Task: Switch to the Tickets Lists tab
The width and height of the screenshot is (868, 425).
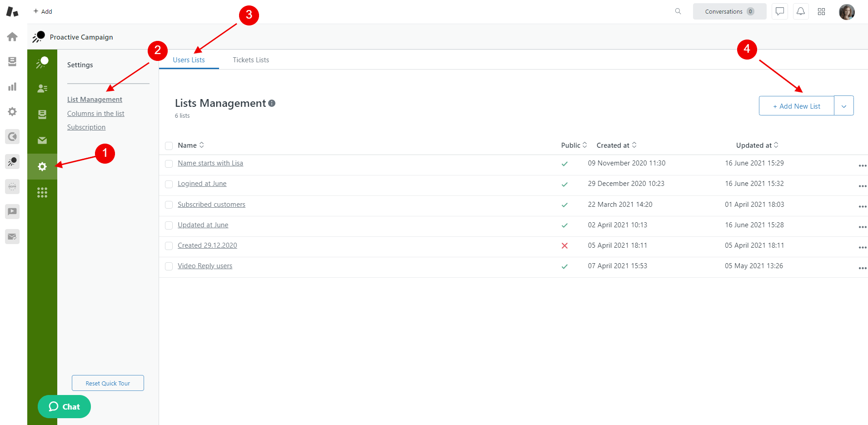Action: click(x=250, y=60)
